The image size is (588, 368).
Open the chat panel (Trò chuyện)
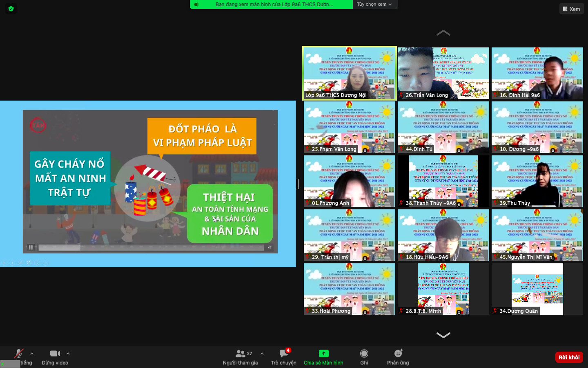283,354
